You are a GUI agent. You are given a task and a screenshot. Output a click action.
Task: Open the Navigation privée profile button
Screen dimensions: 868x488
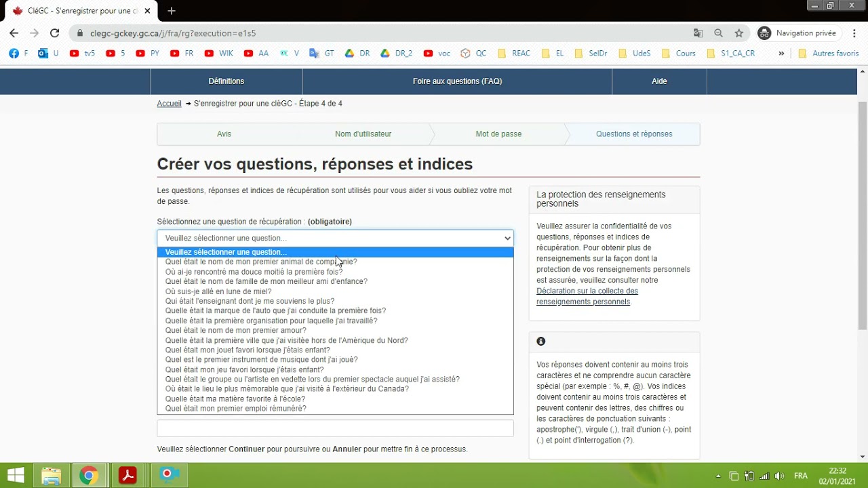(798, 33)
